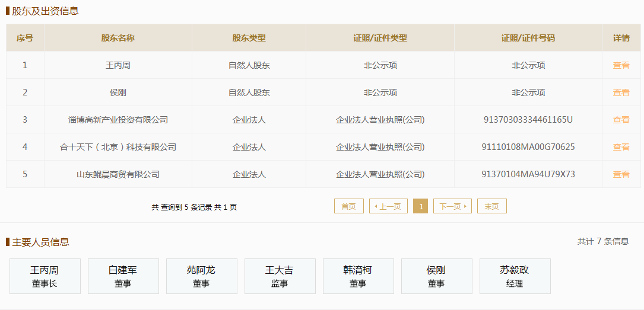This screenshot has height=310, width=644.
Task: Click the 下一页 next page button
Action: click(453, 206)
